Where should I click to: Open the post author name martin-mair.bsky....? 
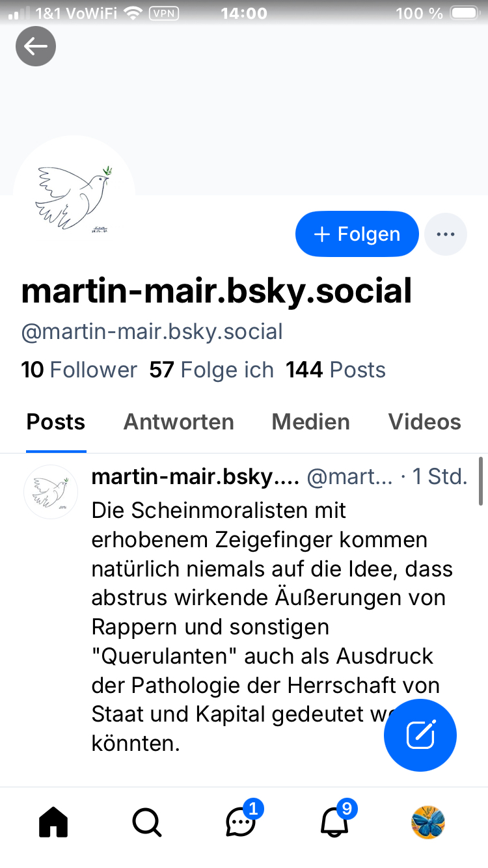click(195, 477)
